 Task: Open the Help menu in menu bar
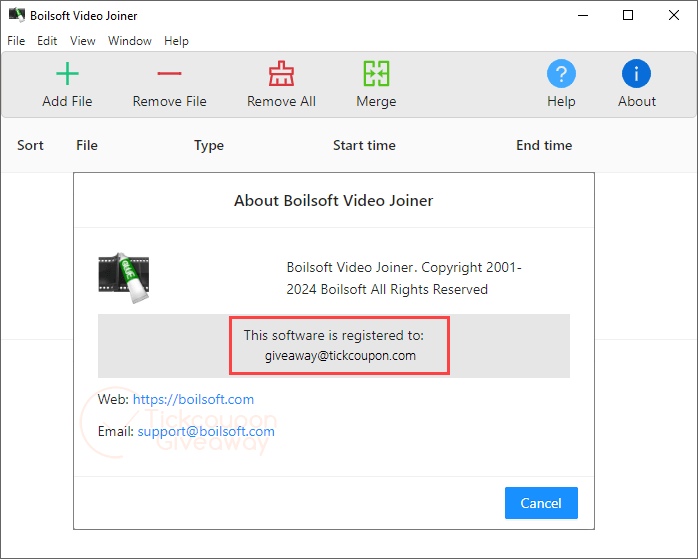tap(176, 41)
